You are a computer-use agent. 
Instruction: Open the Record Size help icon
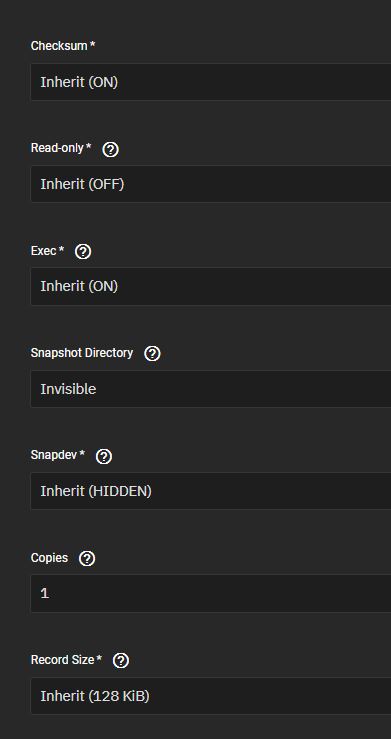(121, 661)
